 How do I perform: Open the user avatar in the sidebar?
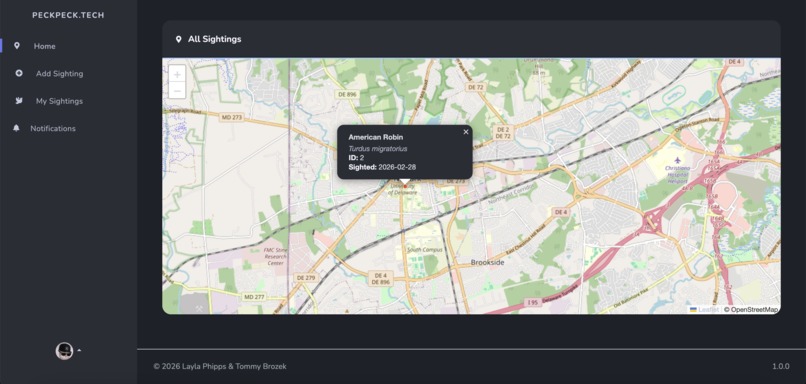coord(64,351)
